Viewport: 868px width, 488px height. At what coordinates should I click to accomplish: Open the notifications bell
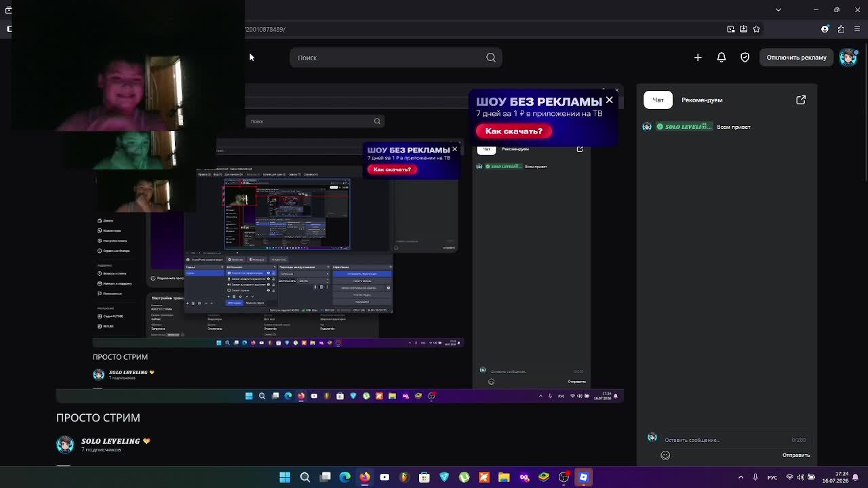(722, 58)
